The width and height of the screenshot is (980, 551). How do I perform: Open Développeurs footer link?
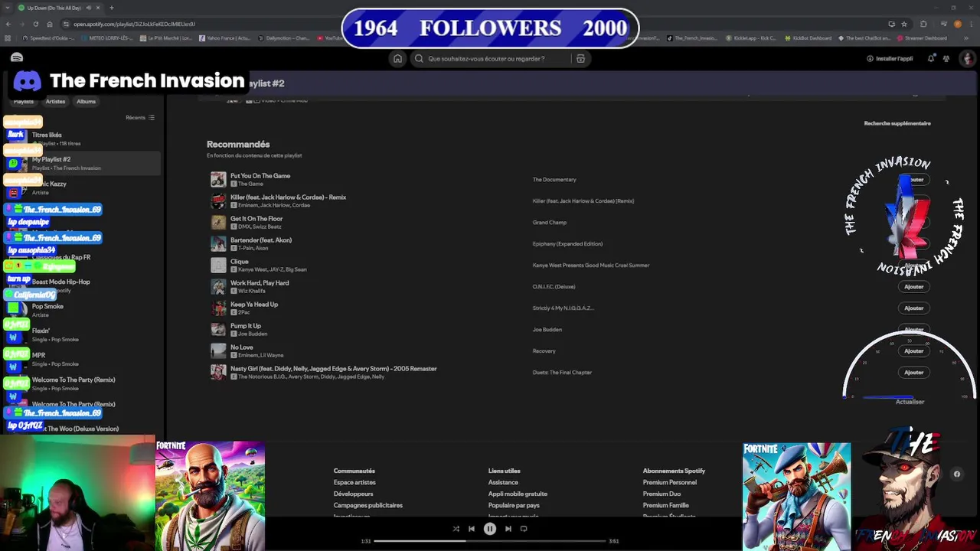[353, 494]
